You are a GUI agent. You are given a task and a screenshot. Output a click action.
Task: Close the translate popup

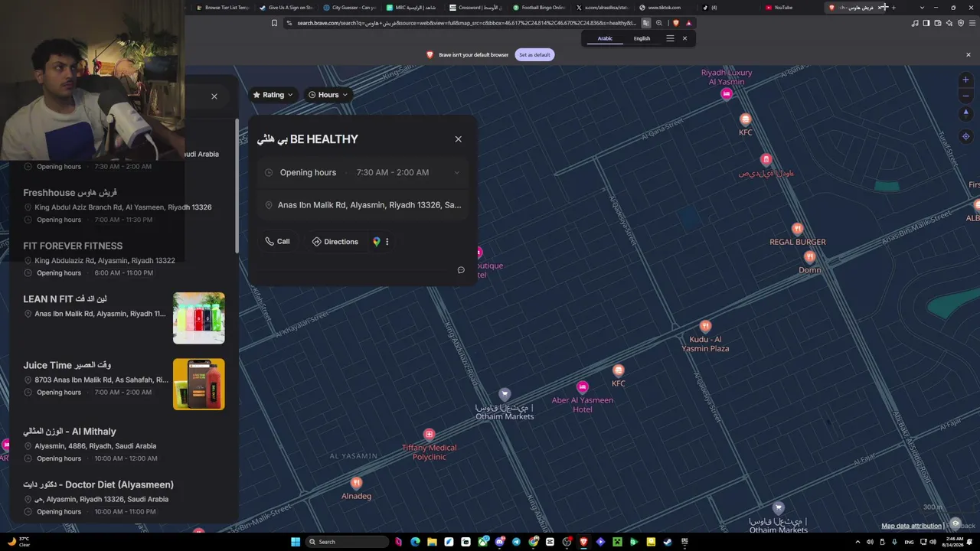click(684, 38)
